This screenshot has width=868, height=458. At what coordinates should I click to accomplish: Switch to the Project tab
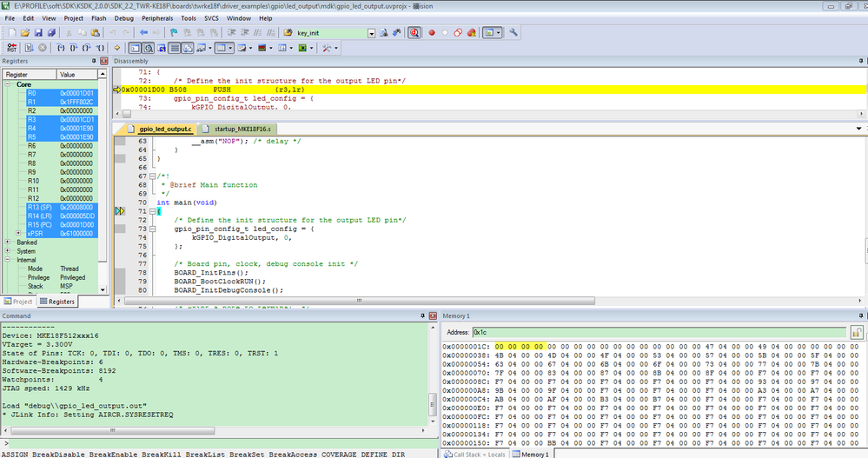[x=18, y=302]
